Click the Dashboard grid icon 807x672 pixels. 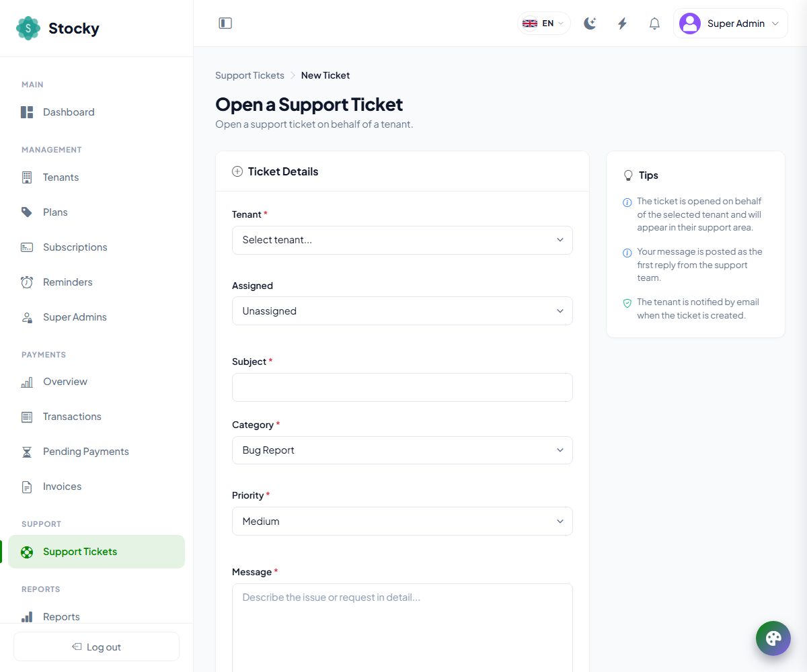27,112
